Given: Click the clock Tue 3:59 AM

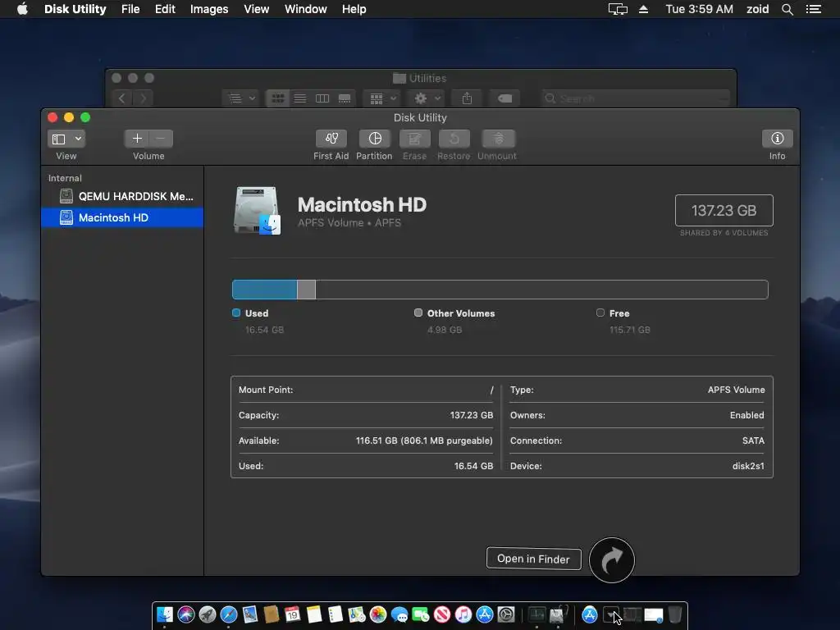Looking at the screenshot, I should pos(699,9).
